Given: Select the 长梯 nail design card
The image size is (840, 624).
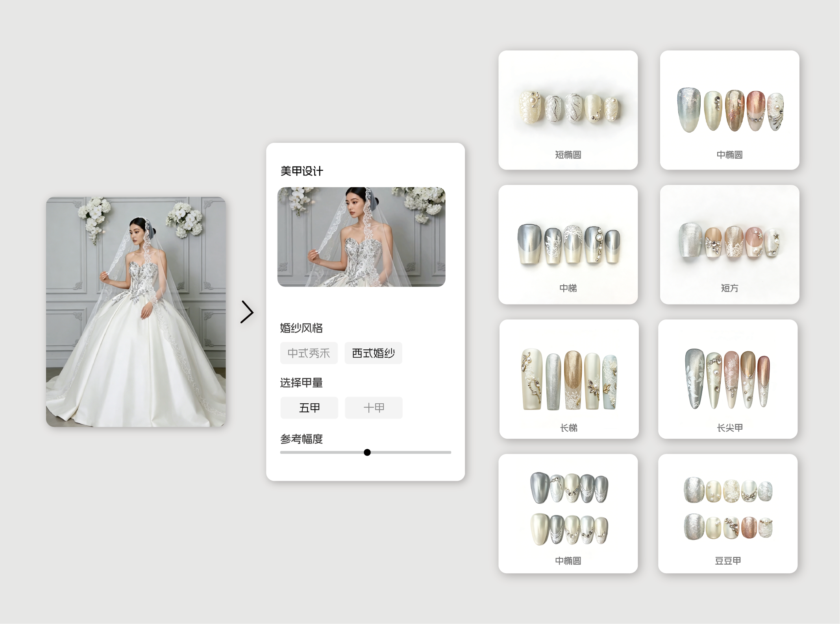Looking at the screenshot, I should pos(569,379).
